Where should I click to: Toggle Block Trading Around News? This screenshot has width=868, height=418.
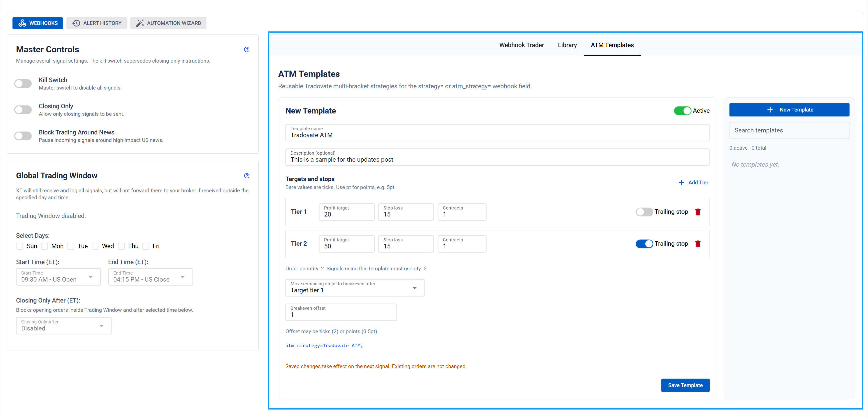tap(23, 136)
